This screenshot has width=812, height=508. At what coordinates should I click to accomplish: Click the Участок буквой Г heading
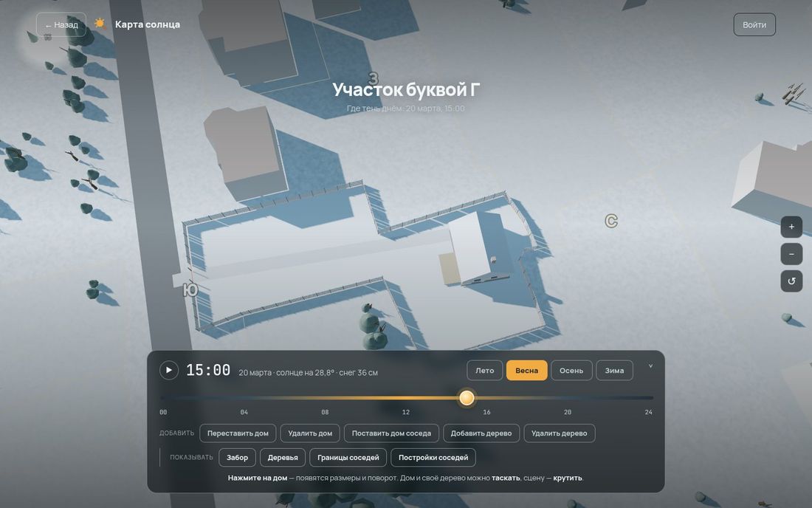406,89
